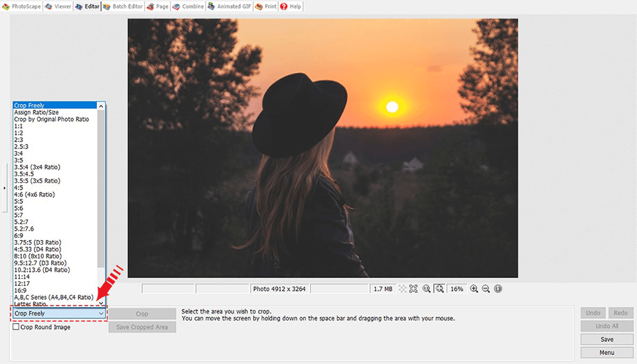Select the 1:2 ratio entry
The image size is (637, 364).
pos(55,133)
